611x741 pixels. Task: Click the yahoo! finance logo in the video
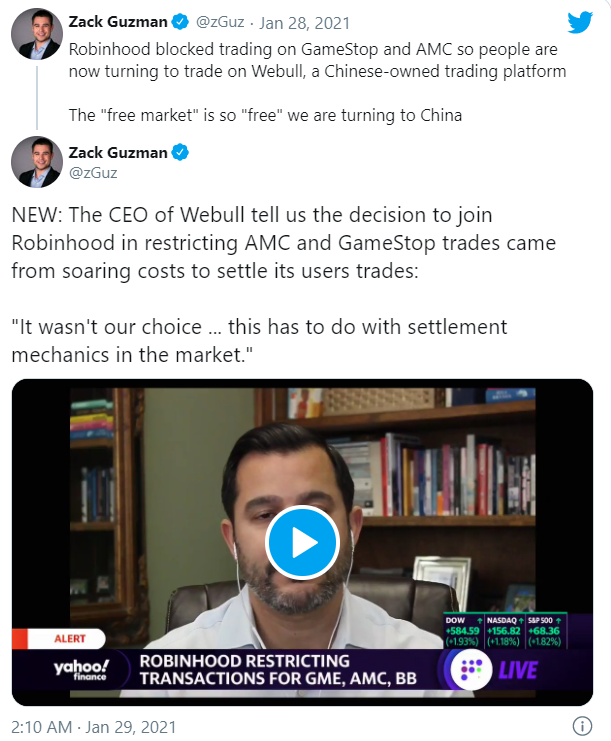coord(81,670)
